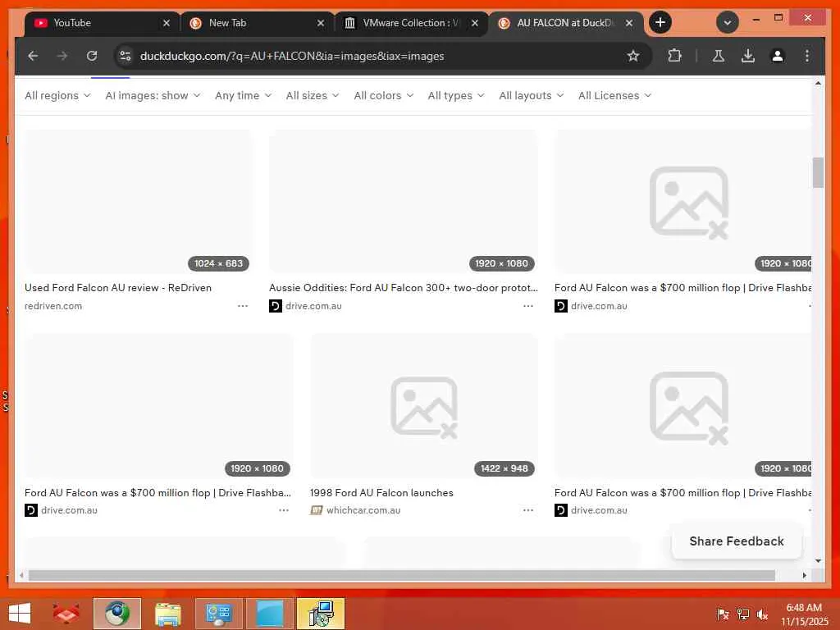Expand the AI images: show filter
The image size is (840, 630).
tap(153, 95)
